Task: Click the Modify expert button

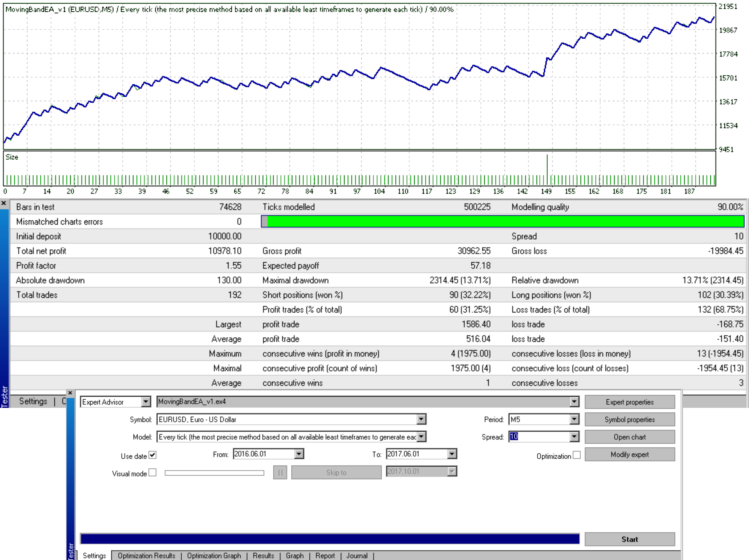Action: coord(629,455)
